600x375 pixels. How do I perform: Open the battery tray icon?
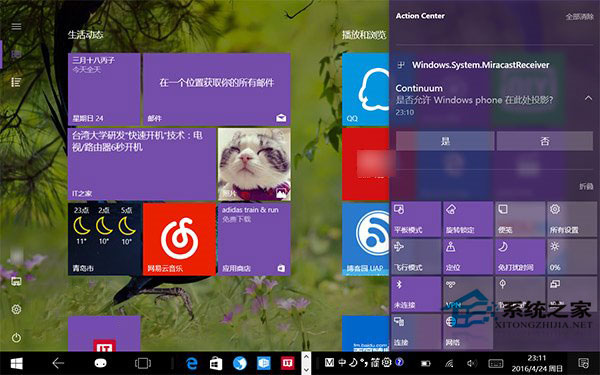[426, 363]
